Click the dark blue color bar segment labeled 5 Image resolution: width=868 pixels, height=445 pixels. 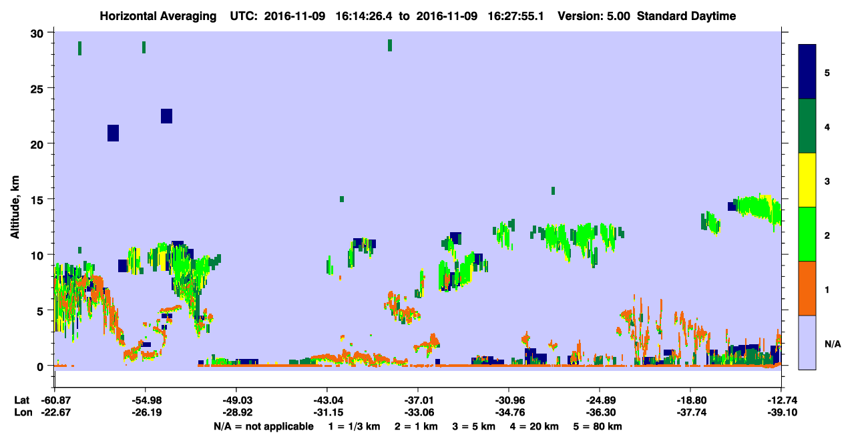807,72
